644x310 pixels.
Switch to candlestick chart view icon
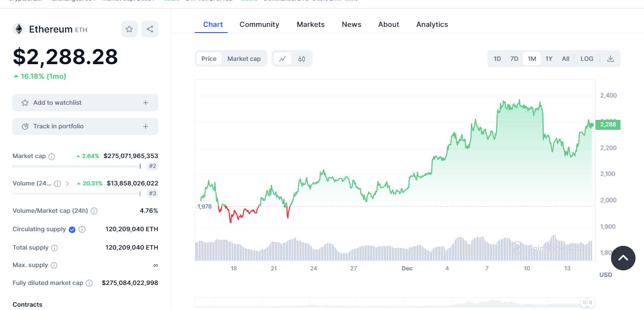point(302,59)
